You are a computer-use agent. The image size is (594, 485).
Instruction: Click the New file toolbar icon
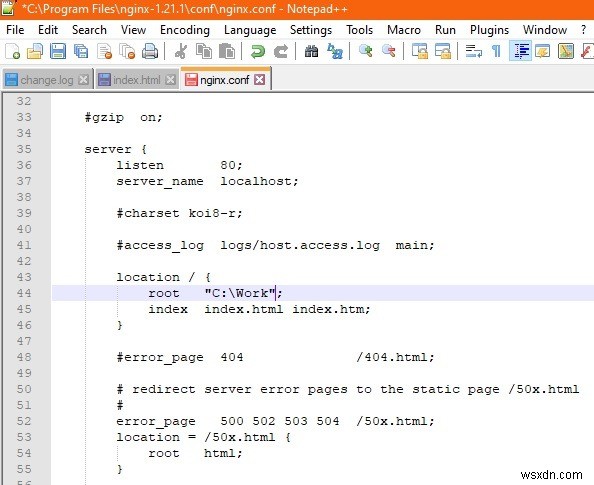coord(13,51)
